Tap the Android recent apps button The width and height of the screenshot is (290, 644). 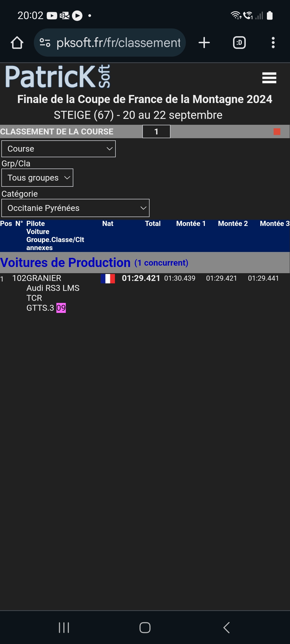click(64, 628)
